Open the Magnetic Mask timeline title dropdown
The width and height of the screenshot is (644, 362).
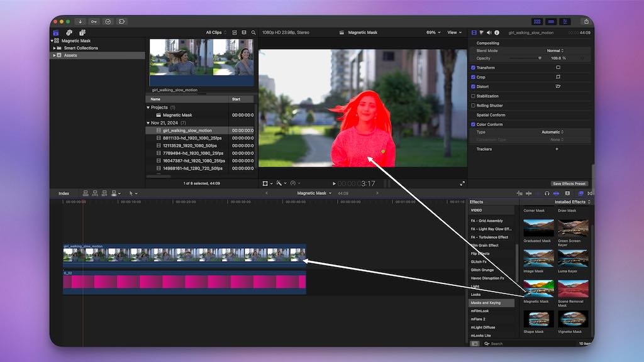[314, 194]
